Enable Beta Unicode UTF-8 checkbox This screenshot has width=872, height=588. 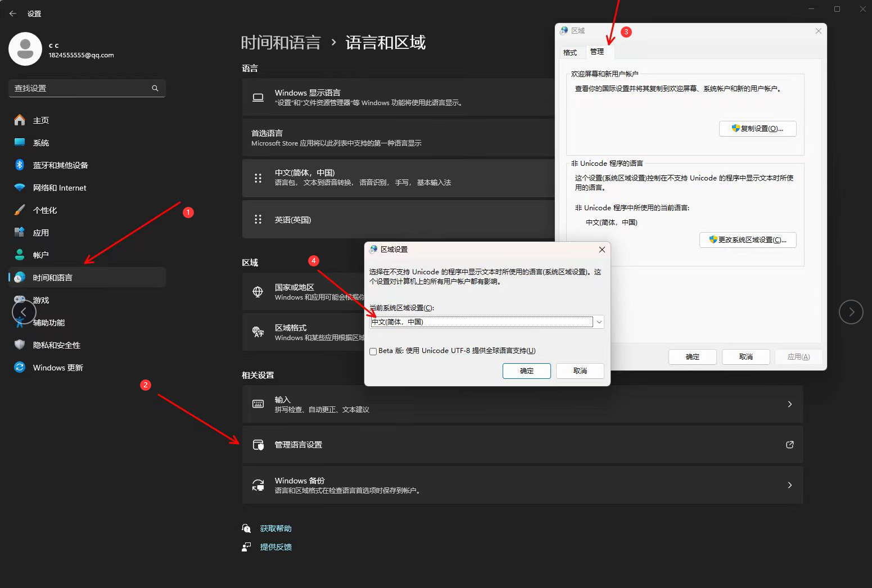pos(373,351)
